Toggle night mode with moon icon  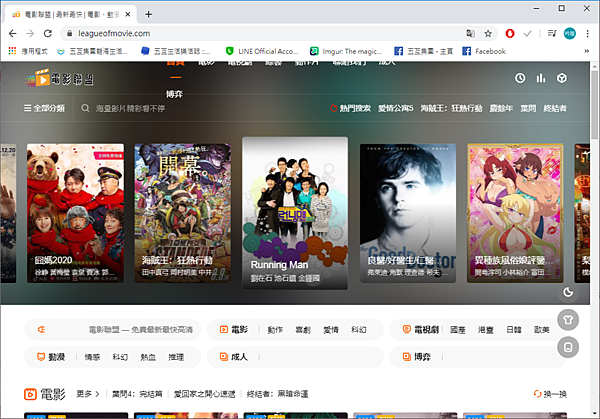coord(568,292)
